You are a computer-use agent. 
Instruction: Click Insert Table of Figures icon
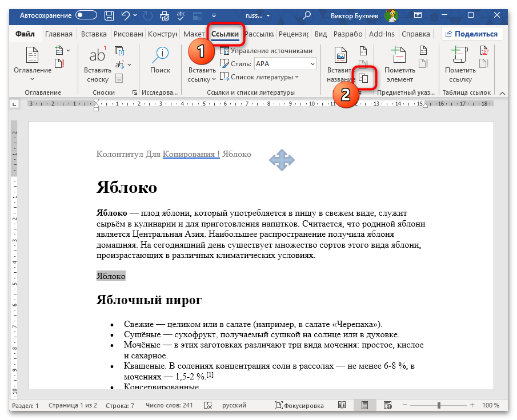[363, 51]
